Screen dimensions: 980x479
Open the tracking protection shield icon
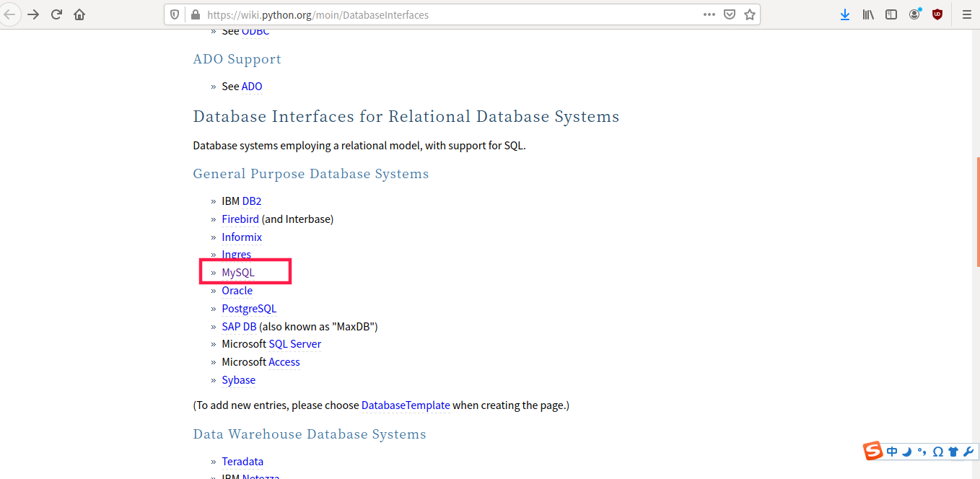pyautogui.click(x=175, y=14)
